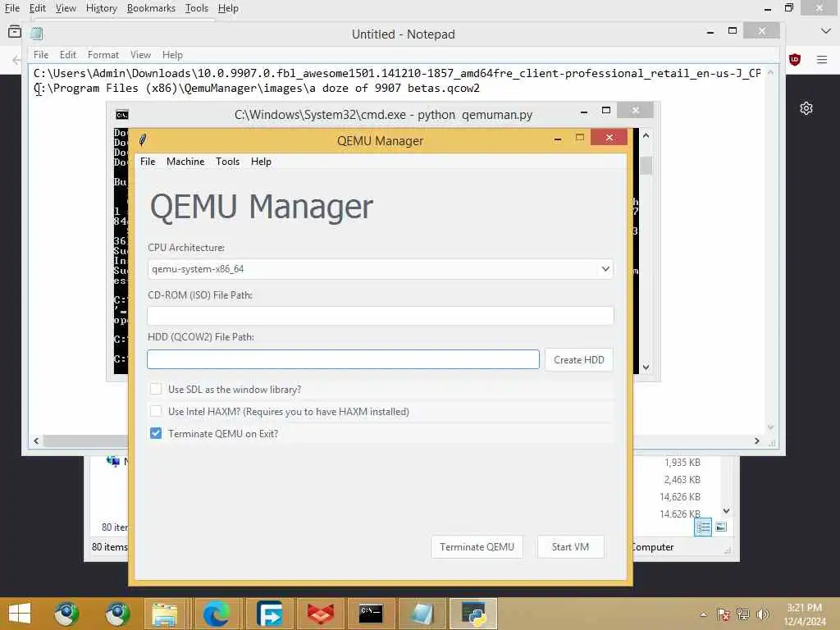
Task: Click the Notepad title bar icon
Action: [36, 34]
